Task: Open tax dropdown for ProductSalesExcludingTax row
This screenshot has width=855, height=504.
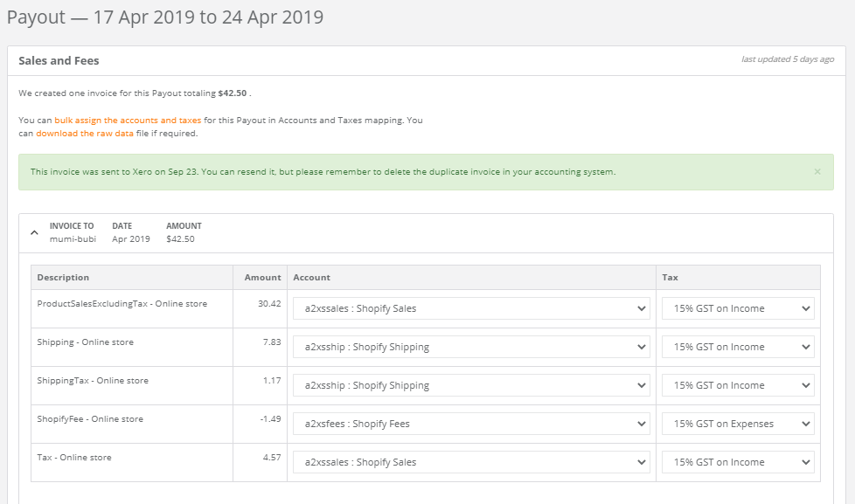Action: (738, 308)
